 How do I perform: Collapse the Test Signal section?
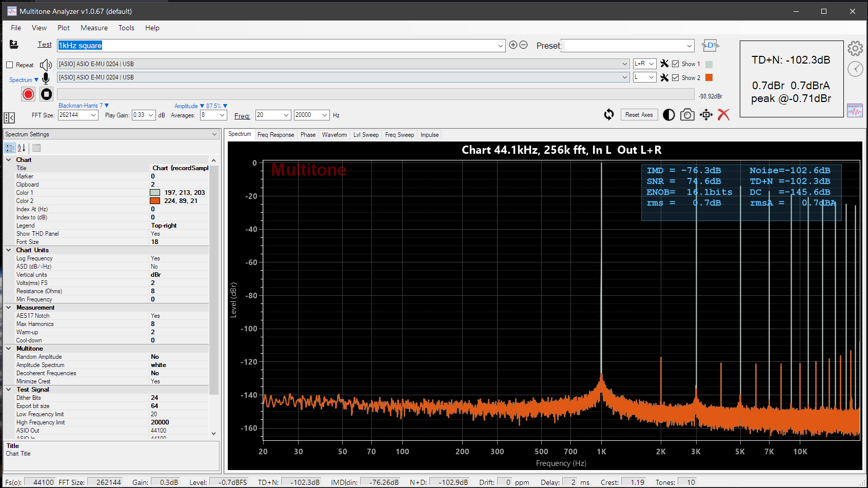pyautogui.click(x=9, y=390)
